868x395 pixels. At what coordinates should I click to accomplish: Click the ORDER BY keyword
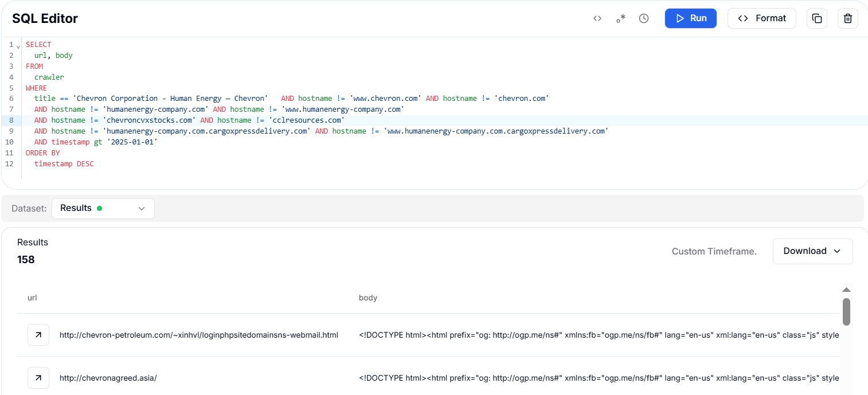click(x=43, y=153)
